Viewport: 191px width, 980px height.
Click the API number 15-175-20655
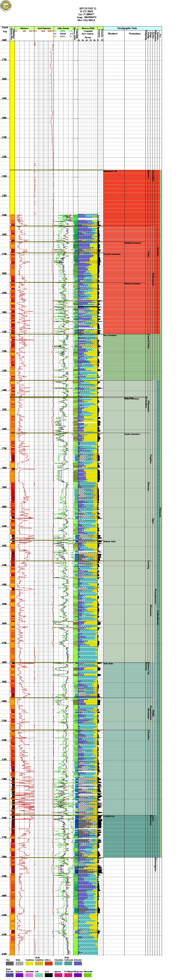coord(88,11)
